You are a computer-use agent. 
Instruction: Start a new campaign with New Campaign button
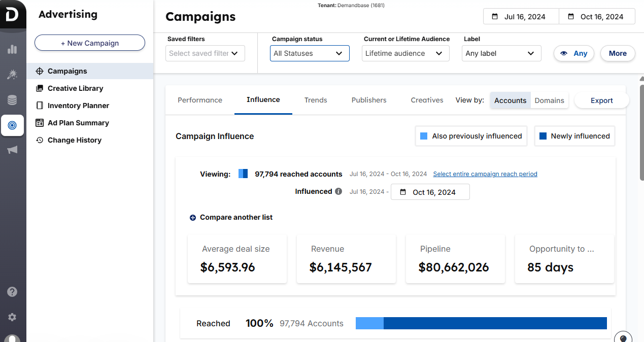[x=89, y=43]
